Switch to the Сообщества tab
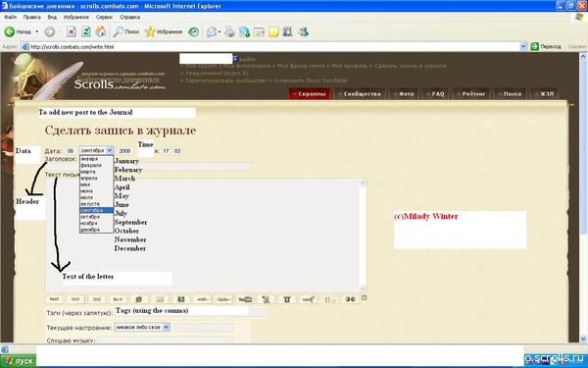This screenshot has width=588, height=368. (360, 94)
